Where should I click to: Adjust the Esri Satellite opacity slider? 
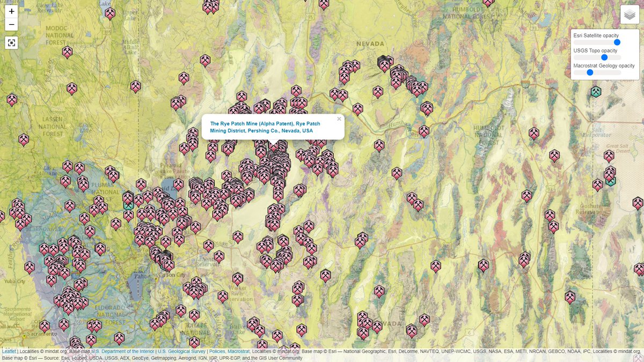click(x=597, y=42)
